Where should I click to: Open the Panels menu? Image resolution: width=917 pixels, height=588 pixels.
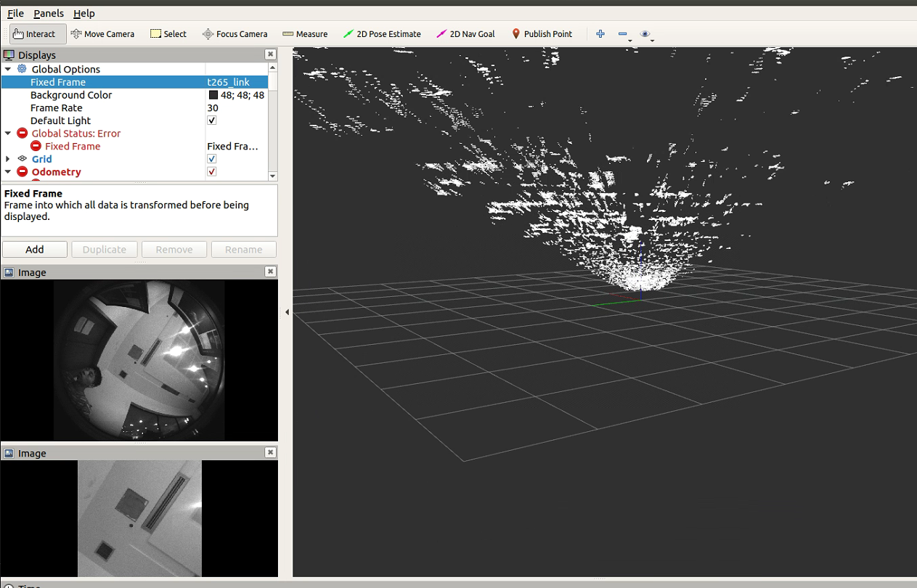49,13
